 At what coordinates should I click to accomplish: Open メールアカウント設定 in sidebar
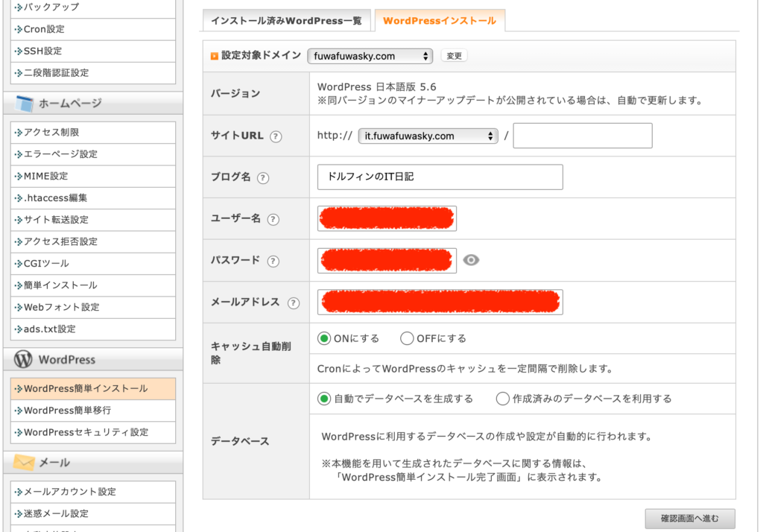(93, 492)
